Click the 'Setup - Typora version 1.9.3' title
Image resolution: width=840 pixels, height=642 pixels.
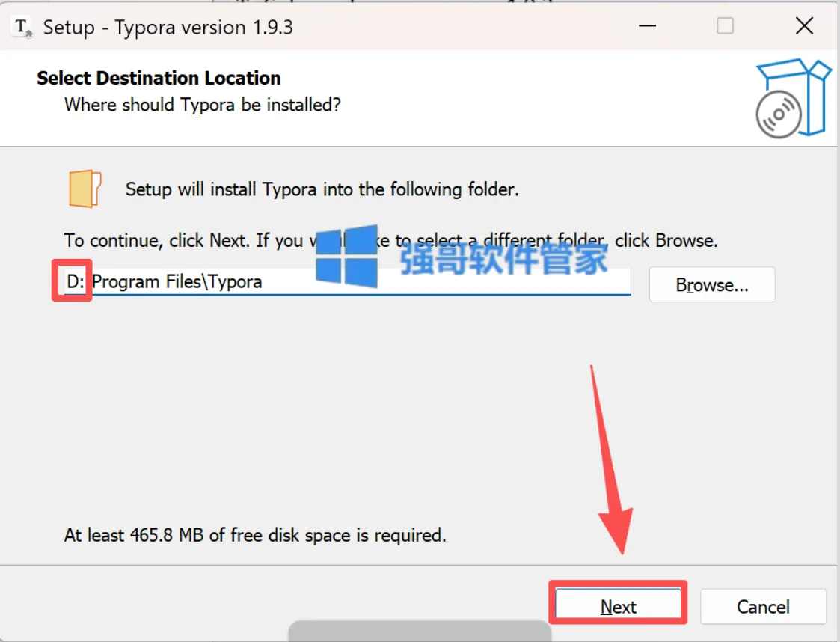click(168, 28)
